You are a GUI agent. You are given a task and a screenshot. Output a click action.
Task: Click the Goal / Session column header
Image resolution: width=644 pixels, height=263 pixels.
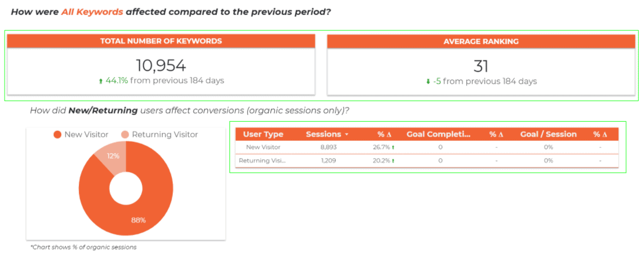pyautogui.click(x=548, y=134)
